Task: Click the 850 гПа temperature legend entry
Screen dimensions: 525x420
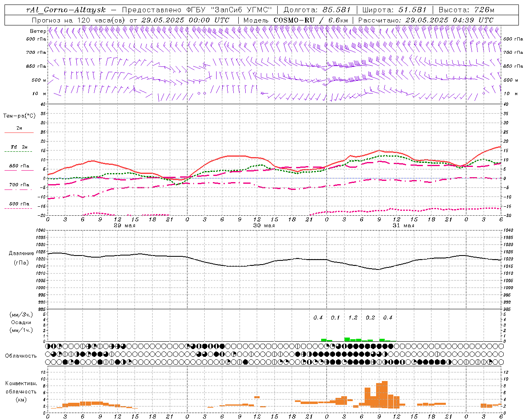Action: click(x=19, y=167)
